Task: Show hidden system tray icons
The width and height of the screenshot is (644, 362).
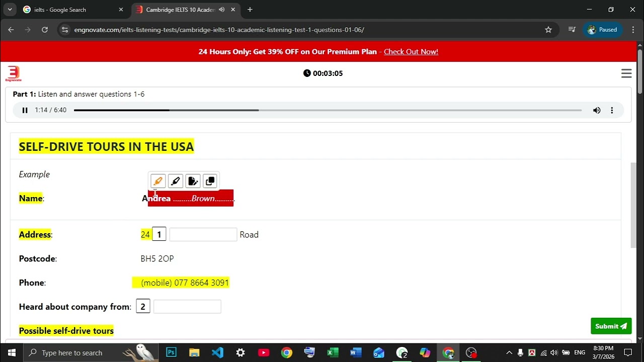Action: click(x=509, y=352)
